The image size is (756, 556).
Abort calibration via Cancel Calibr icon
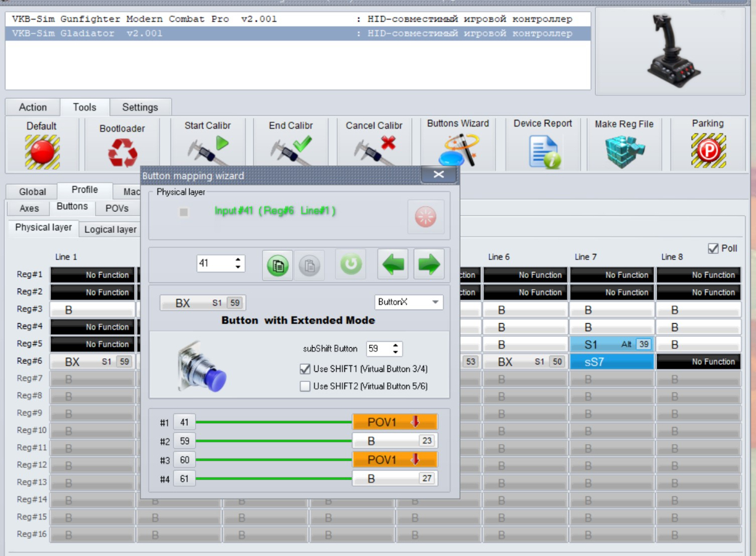tap(374, 152)
